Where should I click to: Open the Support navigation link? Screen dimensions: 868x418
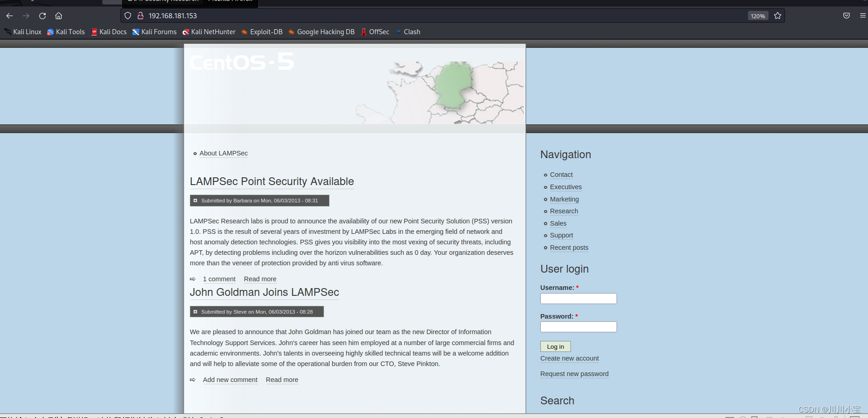pyautogui.click(x=562, y=235)
